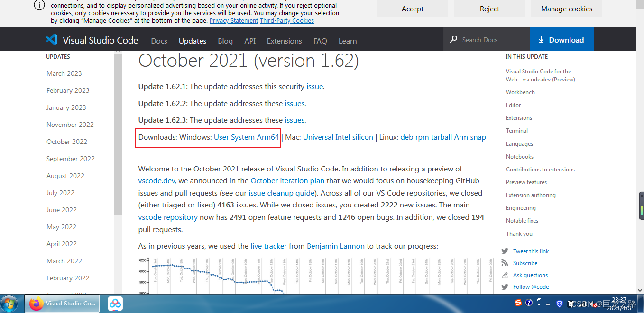The width and height of the screenshot is (644, 313).
Task: Open the live tracker link
Action: pyautogui.click(x=269, y=246)
